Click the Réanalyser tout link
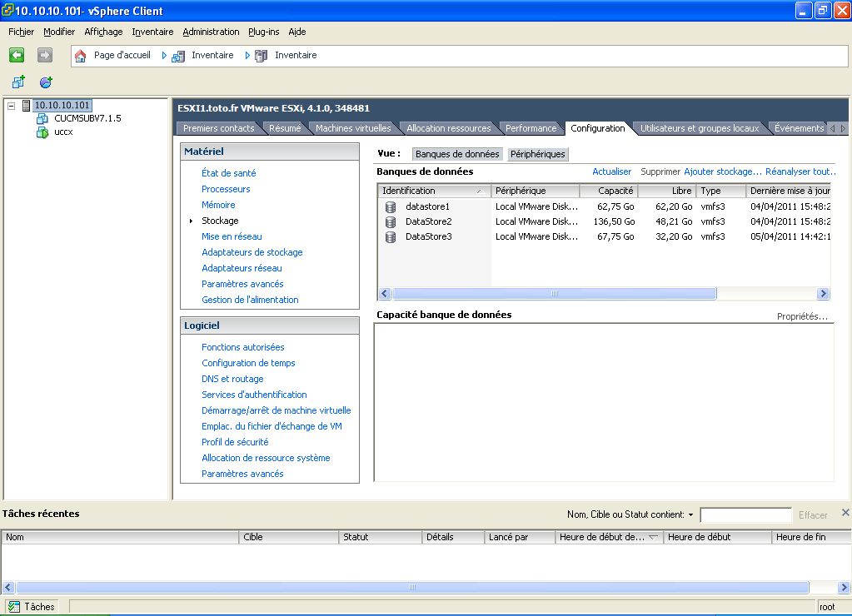 coord(800,171)
